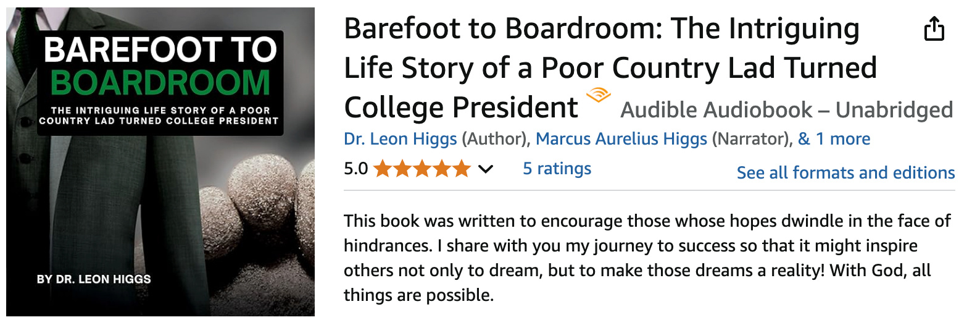Open narrator Marcus Aurelius Higgs link
The image size is (980, 325).
[x=621, y=139]
